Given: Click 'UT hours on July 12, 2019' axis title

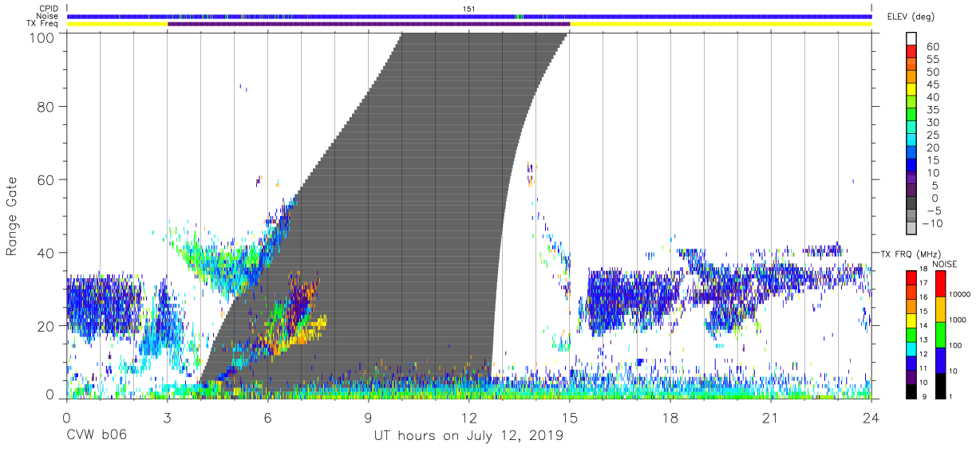Looking at the screenshot, I should 469,436.
